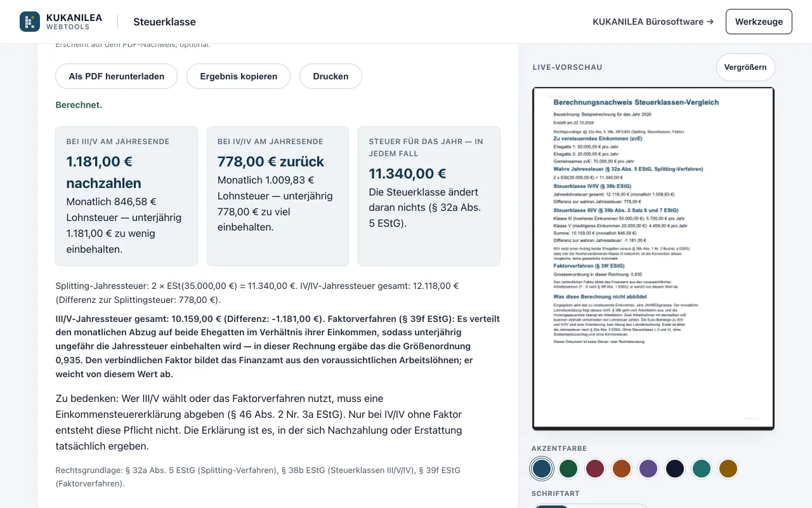The width and height of the screenshot is (812, 508).
Task: Click the 'Splitting-Jahressteuer' summary line
Action: [258, 293]
